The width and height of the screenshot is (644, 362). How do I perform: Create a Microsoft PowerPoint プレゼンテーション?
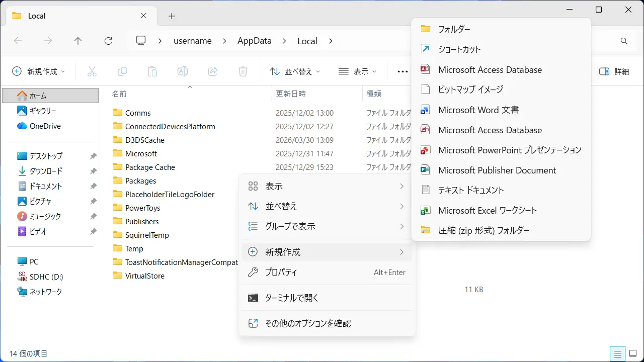click(x=509, y=150)
